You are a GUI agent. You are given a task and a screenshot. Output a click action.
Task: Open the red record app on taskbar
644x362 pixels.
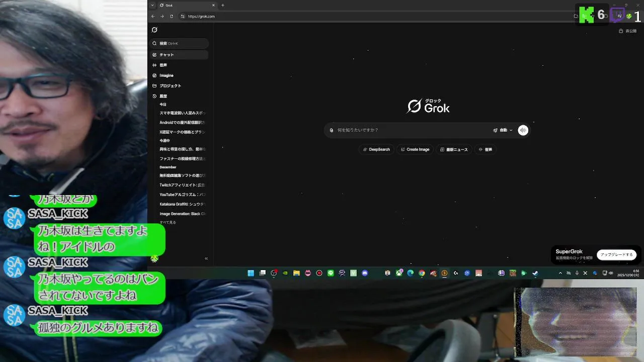point(319,273)
